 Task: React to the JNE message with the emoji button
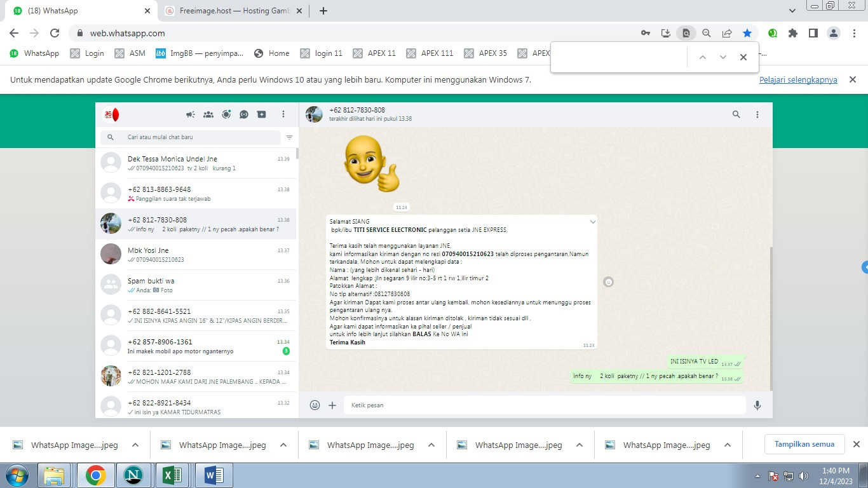point(608,281)
